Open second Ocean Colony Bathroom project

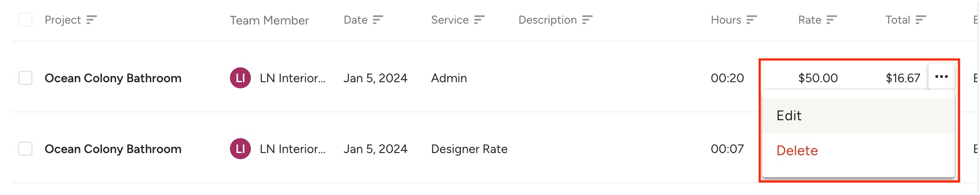click(x=113, y=149)
